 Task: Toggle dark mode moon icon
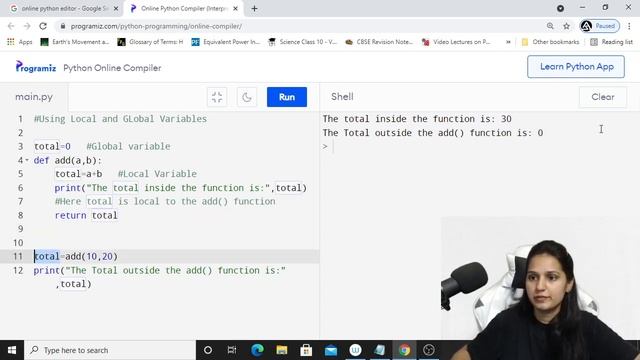(247, 97)
